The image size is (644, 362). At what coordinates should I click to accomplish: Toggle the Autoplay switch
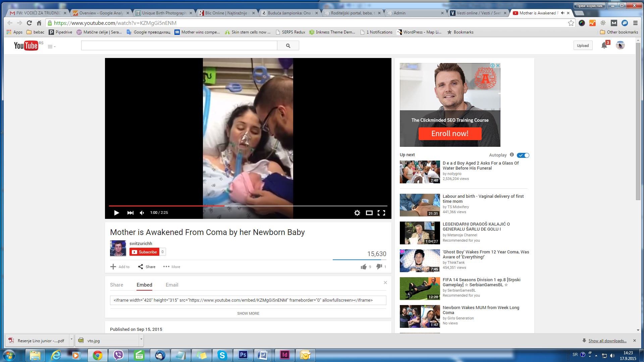coord(523,155)
